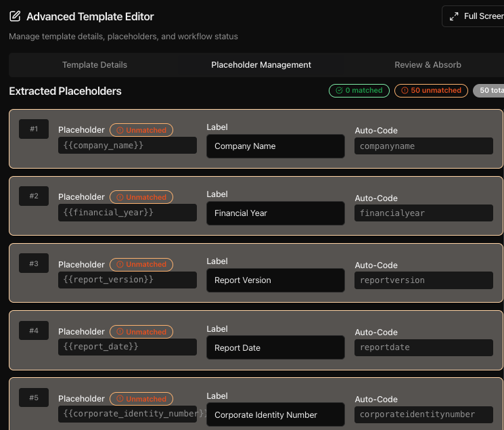
Task: Click the 50 total count badge
Action: click(488, 90)
